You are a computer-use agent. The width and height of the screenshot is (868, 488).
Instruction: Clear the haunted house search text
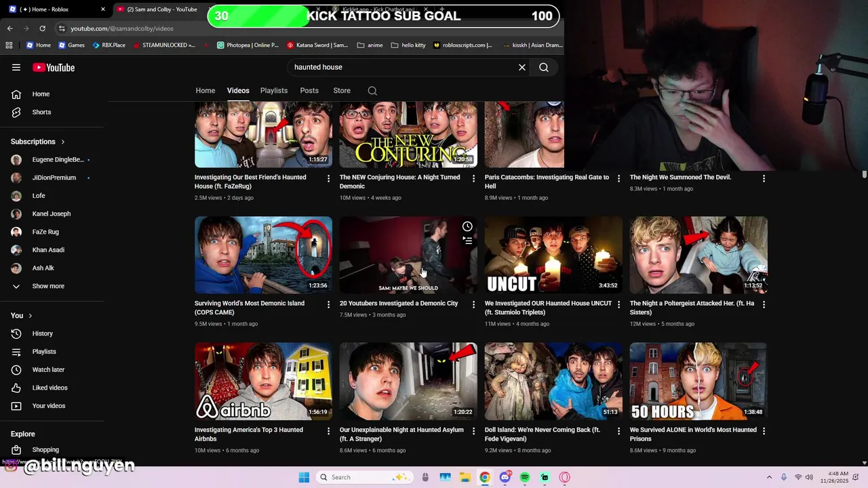(522, 67)
